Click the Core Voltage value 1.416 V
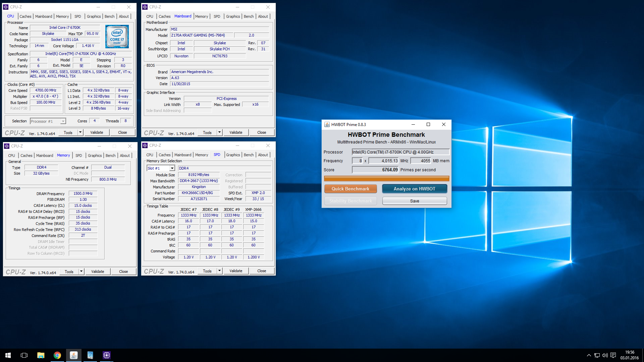The height and width of the screenshot is (362, 644). (88, 46)
